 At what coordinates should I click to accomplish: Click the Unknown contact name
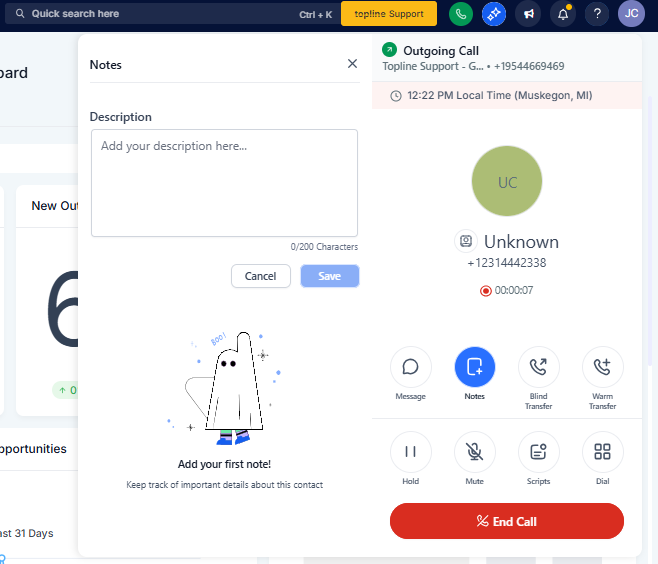(521, 242)
